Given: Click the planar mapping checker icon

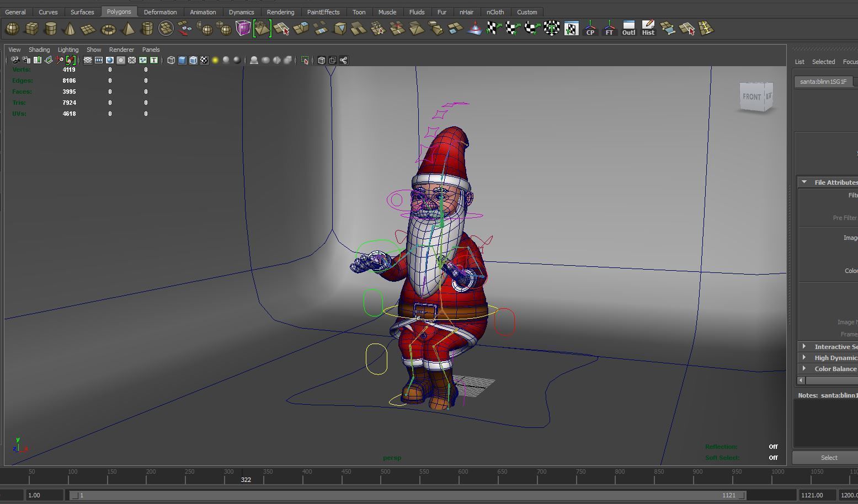Looking at the screenshot, I should (493, 28).
